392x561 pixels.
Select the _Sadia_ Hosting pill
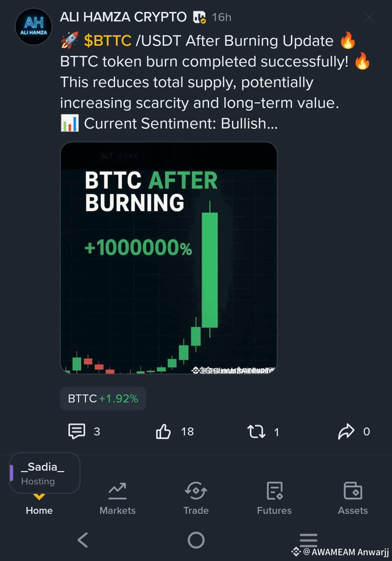pos(44,473)
